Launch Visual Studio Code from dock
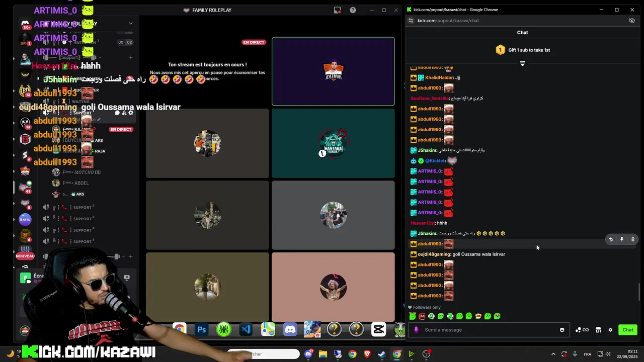 coord(246,330)
